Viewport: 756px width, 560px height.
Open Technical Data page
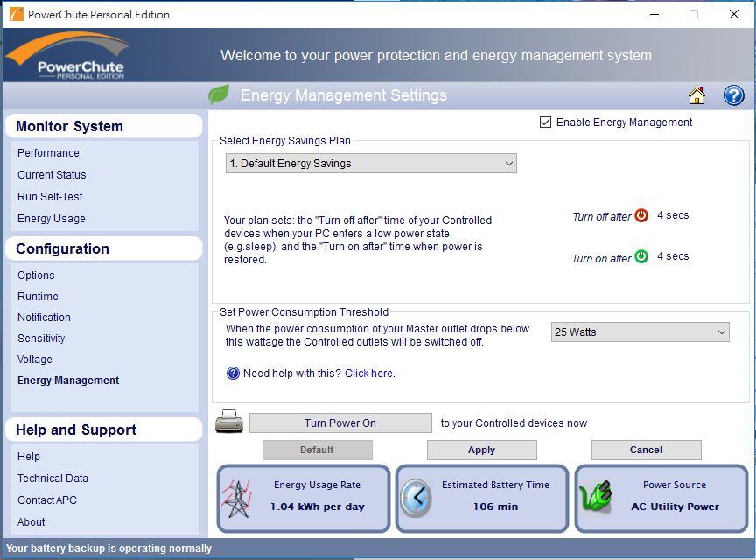(52, 479)
